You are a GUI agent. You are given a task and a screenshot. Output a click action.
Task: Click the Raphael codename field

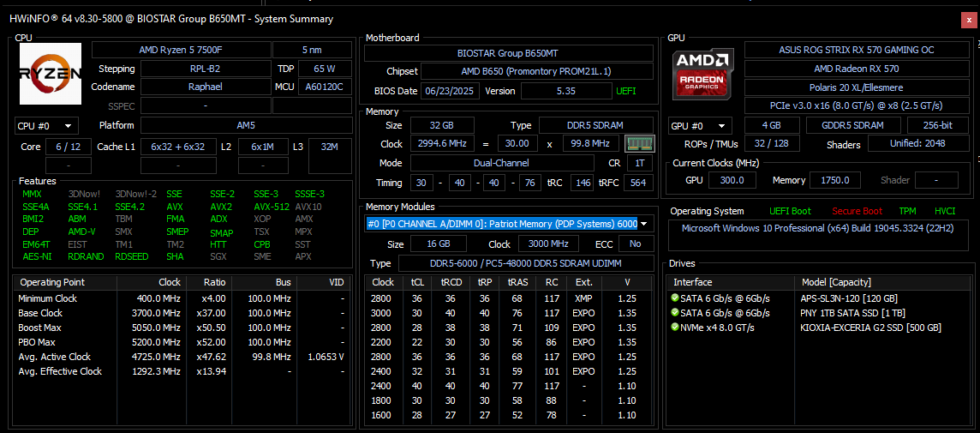point(205,87)
